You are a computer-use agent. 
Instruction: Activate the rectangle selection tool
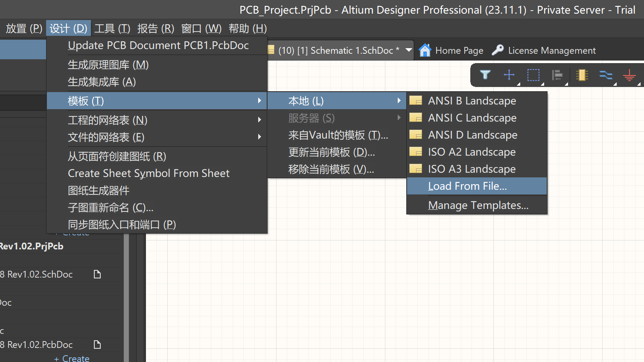point(533,75)
